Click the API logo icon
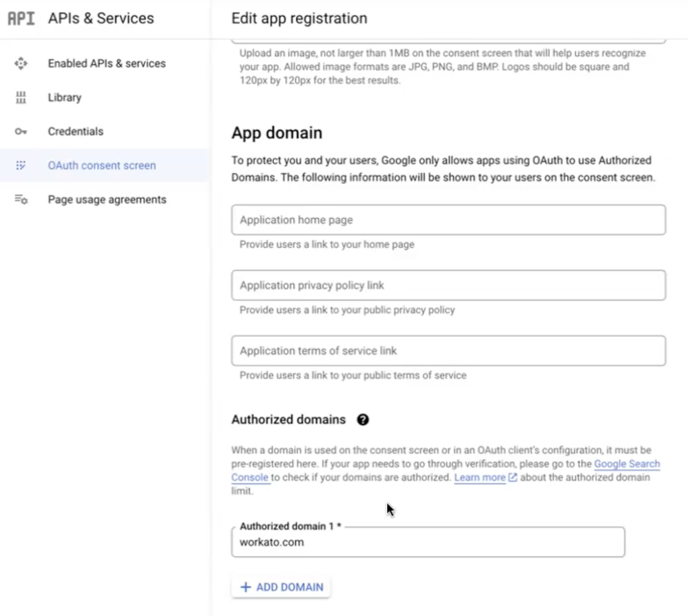 21,19
